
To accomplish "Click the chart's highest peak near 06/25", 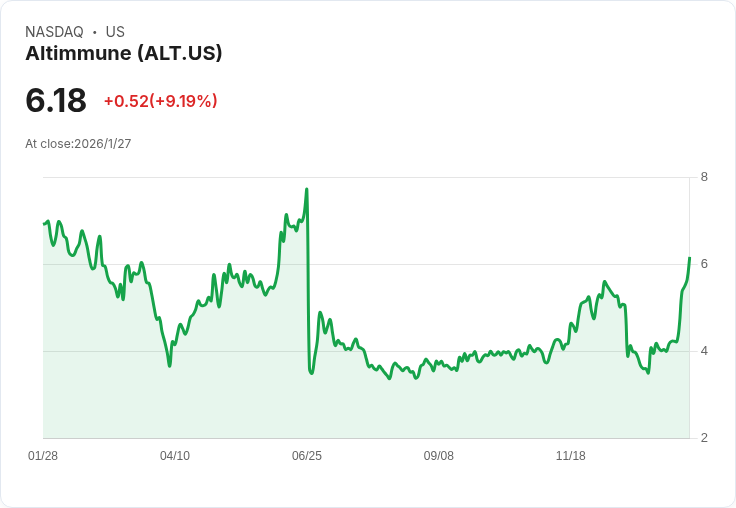I will [306, 189].
